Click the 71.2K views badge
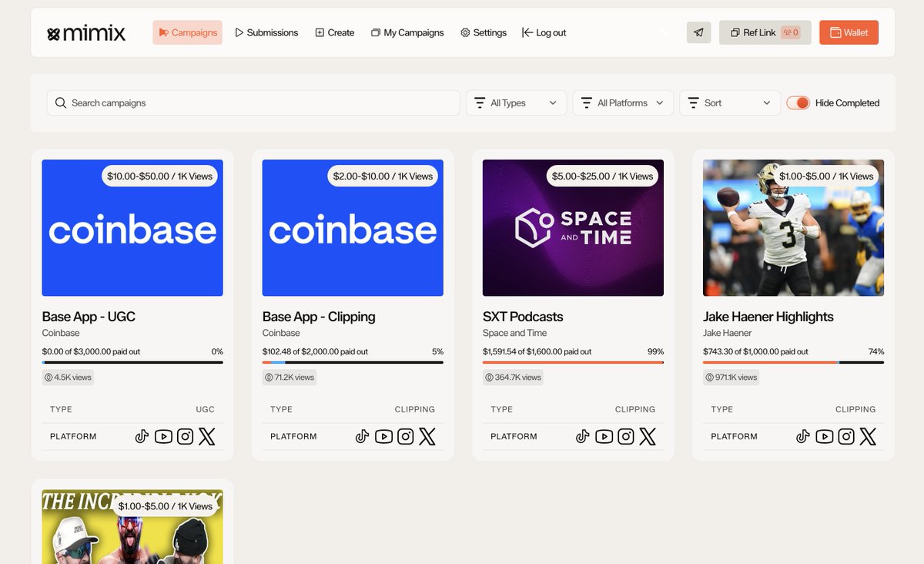 click(290, 378)
